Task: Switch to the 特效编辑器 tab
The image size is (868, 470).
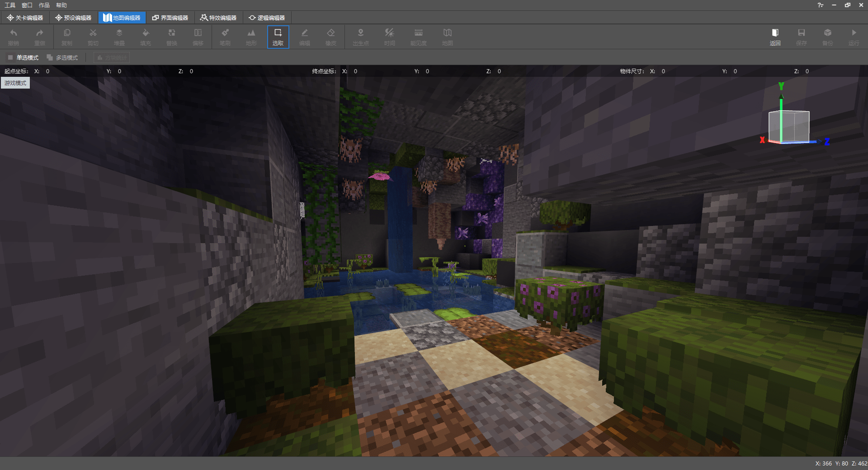Action: [219, 18]
